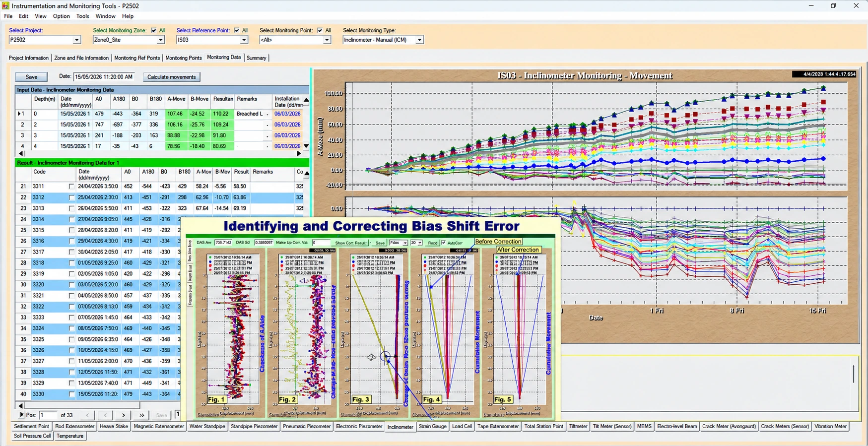
Task: Open the File menu
Action: pyautogui.click(x=8, y=16)
